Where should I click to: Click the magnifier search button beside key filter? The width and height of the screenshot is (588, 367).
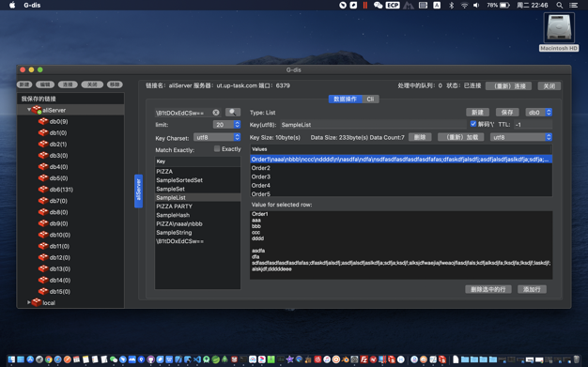pos(233,112)
